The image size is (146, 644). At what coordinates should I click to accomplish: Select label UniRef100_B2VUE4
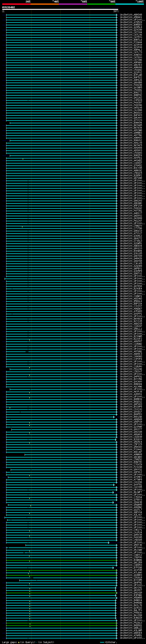(x=131, y=289)
